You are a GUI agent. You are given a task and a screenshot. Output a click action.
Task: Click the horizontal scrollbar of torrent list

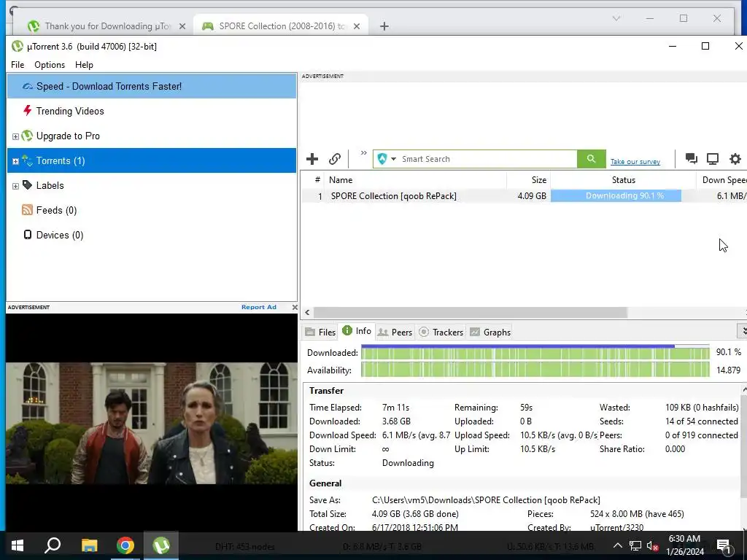(471, 312)
